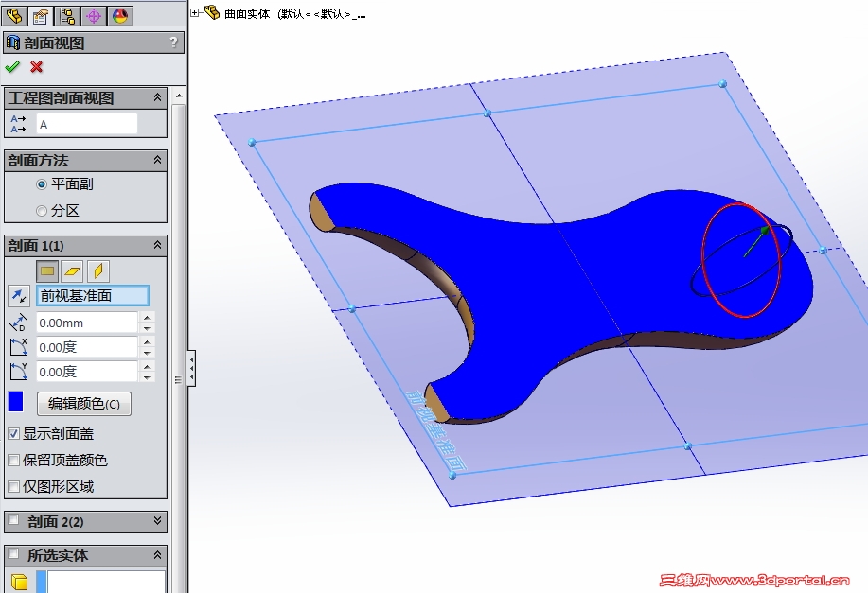Image resolution: width=868 pixels, height=593 pixels.
Task: Uncheck the 显示剖面盖 checkbox
Action: (x=14, y=434)
